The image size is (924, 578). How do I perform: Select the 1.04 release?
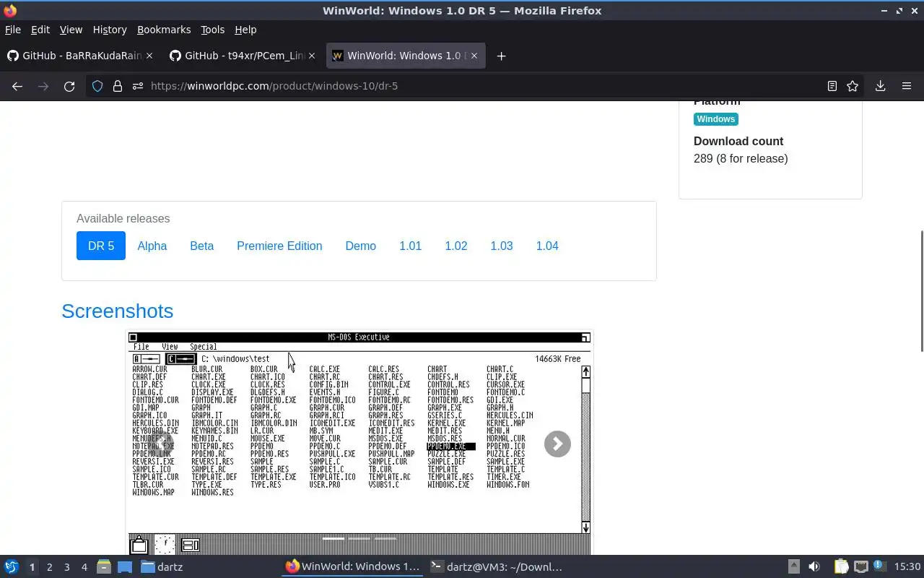click(x=547, y=246)
